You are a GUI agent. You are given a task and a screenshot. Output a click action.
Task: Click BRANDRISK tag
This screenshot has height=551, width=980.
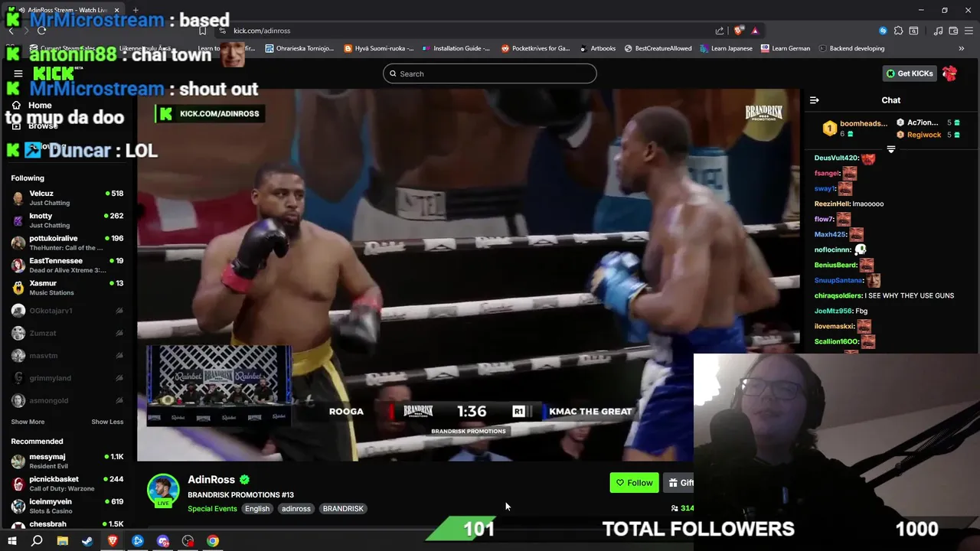coord(343,509)
